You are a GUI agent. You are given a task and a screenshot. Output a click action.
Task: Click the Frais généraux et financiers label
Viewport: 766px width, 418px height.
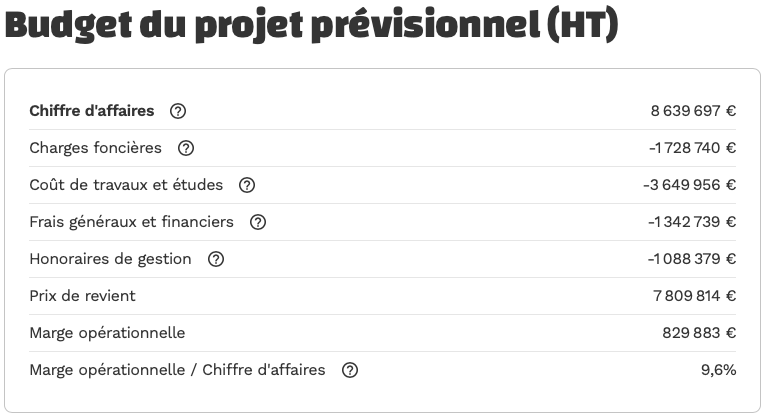coord(131,222)
